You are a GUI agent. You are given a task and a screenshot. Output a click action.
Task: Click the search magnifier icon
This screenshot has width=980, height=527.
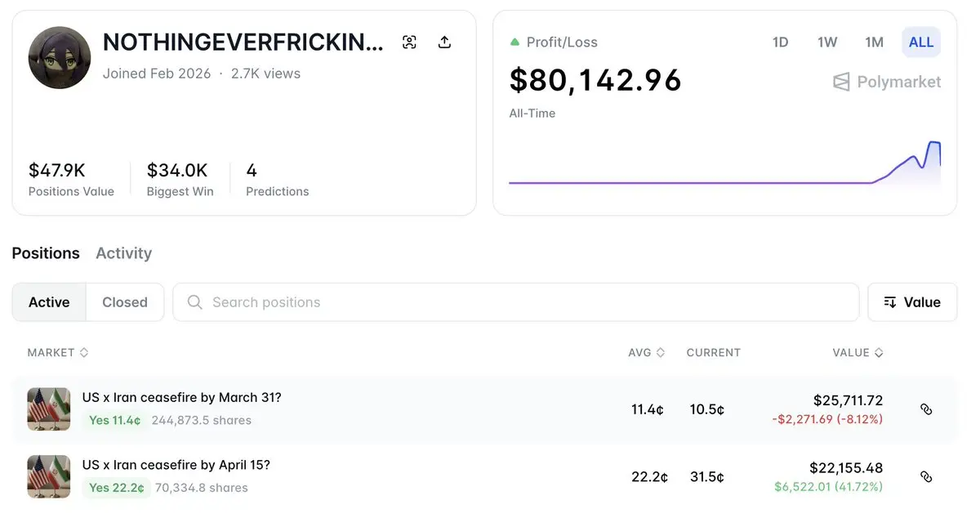tap(194, 302)
